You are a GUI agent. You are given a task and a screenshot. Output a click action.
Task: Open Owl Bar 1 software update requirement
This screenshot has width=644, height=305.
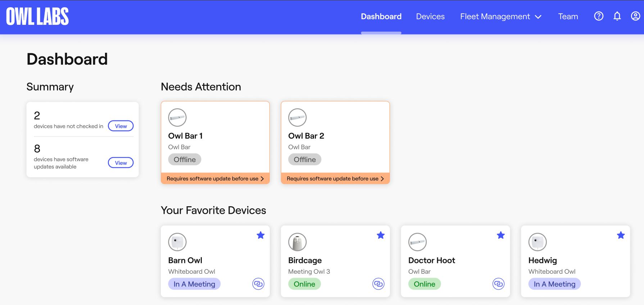(x=215, y=179)
